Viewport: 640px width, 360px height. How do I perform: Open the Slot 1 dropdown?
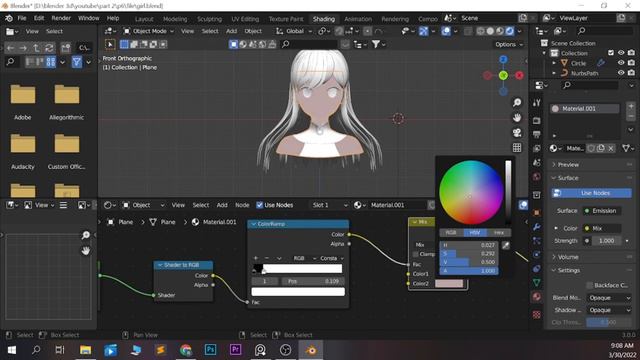[330, 205]
